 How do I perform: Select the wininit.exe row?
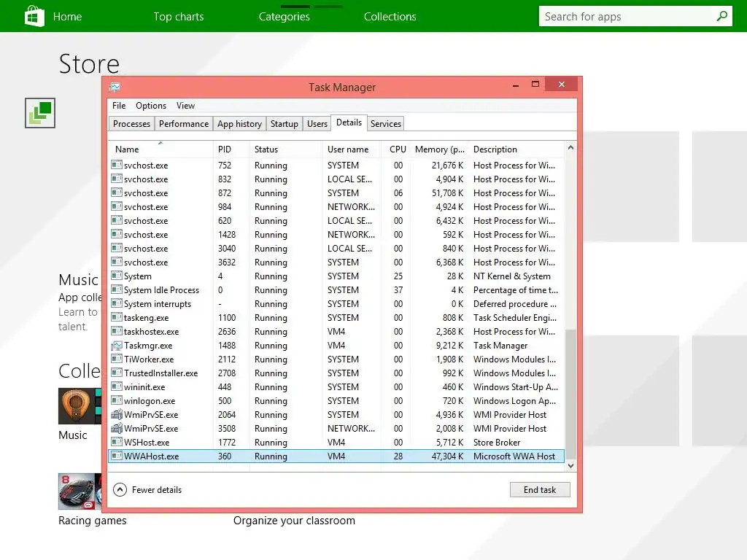pyautogui.click(x=336, y=386)
